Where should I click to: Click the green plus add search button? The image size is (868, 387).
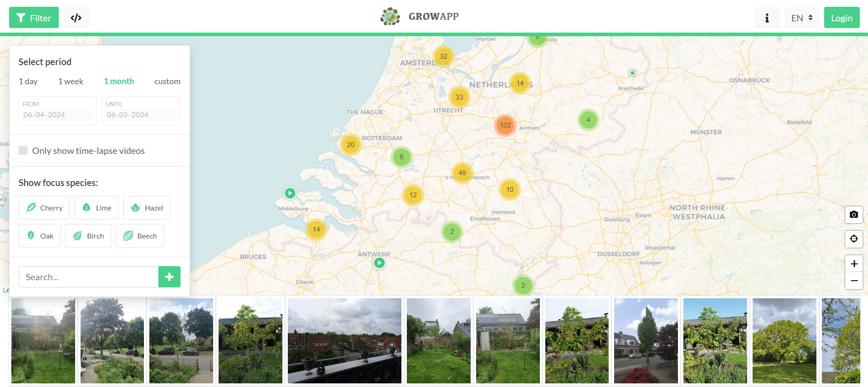coord(169,277)
